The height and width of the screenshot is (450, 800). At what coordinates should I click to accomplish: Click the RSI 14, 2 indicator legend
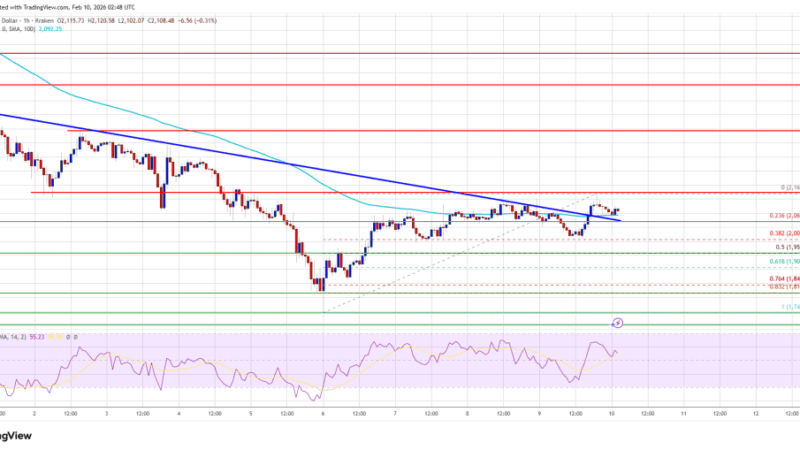pos(13,337)
